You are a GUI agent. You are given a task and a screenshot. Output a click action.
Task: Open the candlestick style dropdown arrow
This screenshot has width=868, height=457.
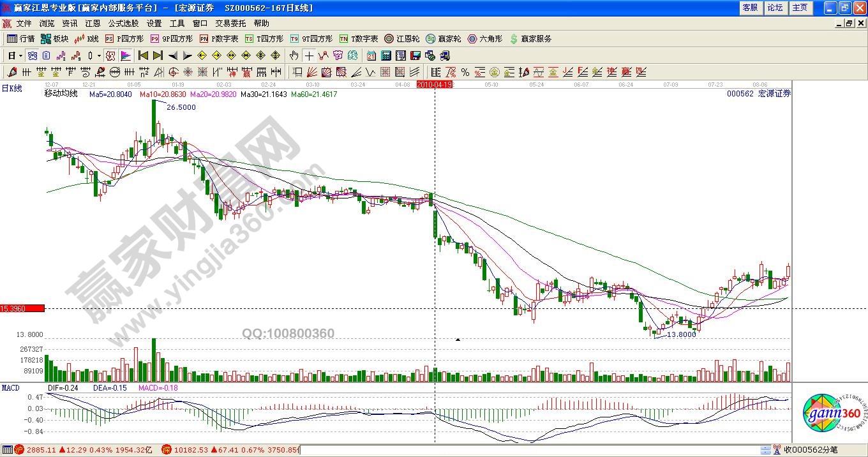(x=99, y=56)
